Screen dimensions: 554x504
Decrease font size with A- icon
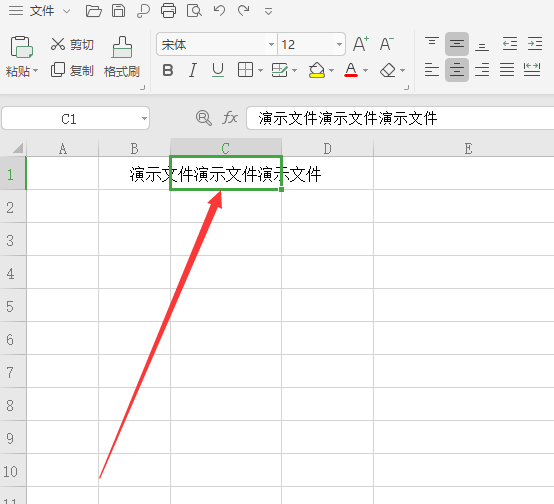387,44
